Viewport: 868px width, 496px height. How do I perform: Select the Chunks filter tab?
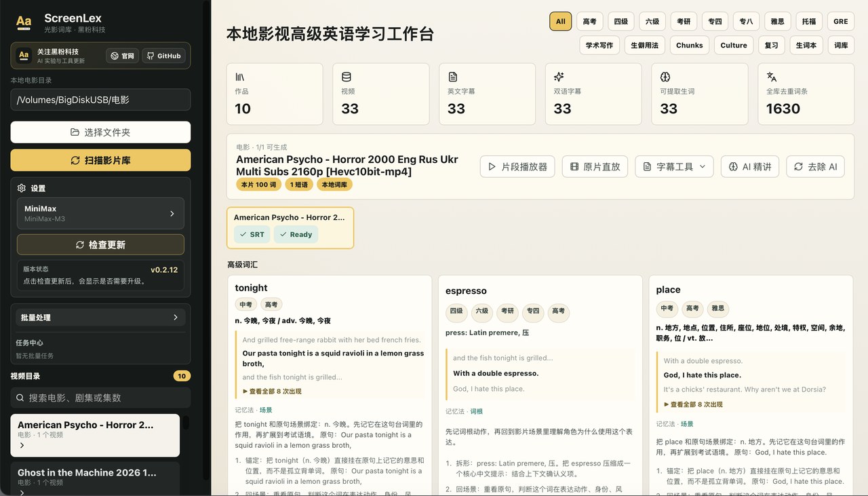tap(690, 45)
